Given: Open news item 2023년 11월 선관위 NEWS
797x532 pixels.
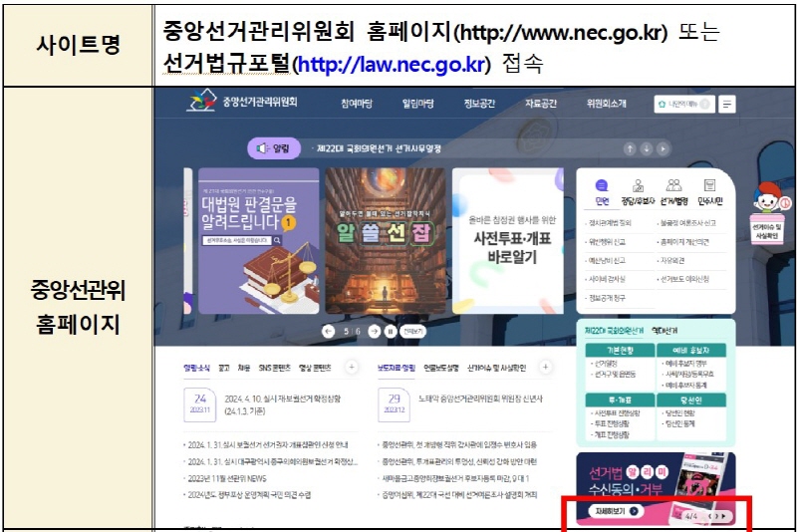Looking at the screenshot, I should pos(225,478).
